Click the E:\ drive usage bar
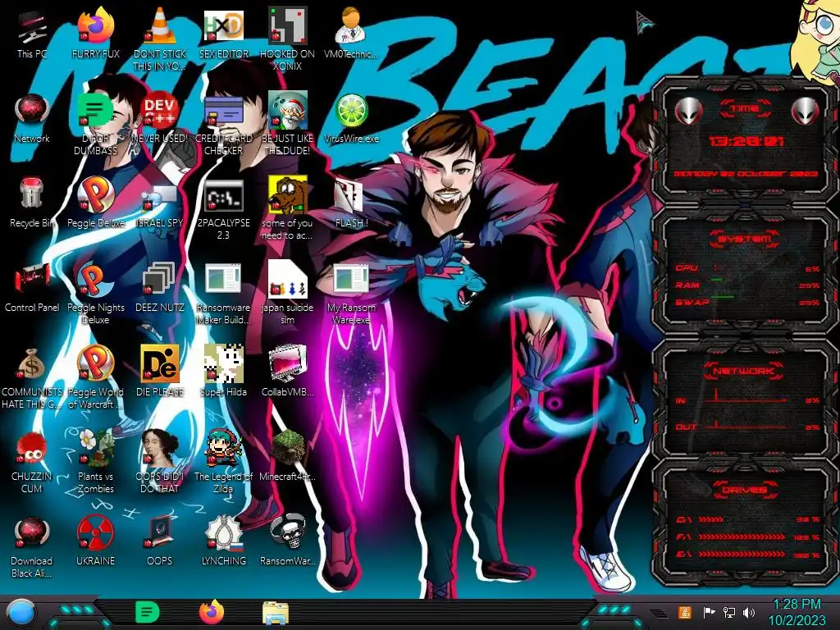Viewport: 840px width, 630px height. (x=742, y=554)
